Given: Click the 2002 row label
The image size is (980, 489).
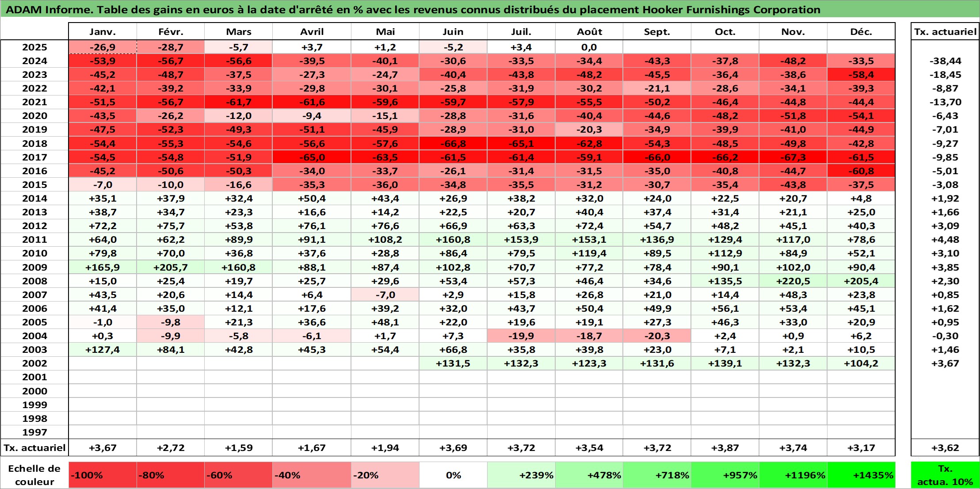Looking at the screenshot, I should [x=34, y=363].
